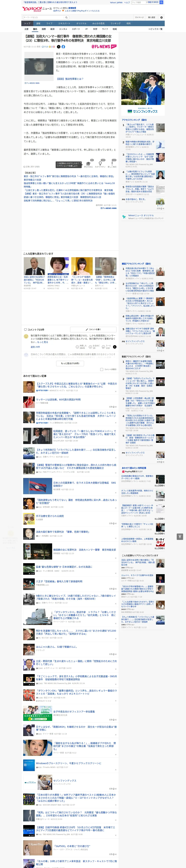Click the Yahoo! JAPAN logo
This screenshot has height=868, width=186.
tap(32, 9)
